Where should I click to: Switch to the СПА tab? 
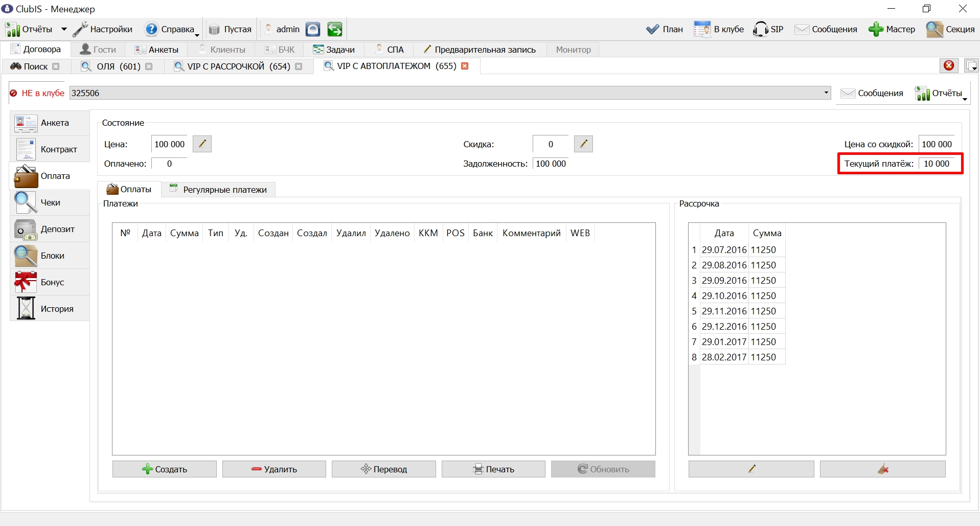(x=390, y=50)
